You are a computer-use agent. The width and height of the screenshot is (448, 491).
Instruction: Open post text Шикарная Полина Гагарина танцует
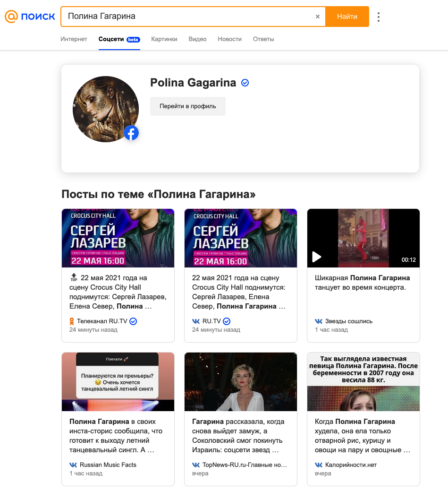(x=362, y=283)
